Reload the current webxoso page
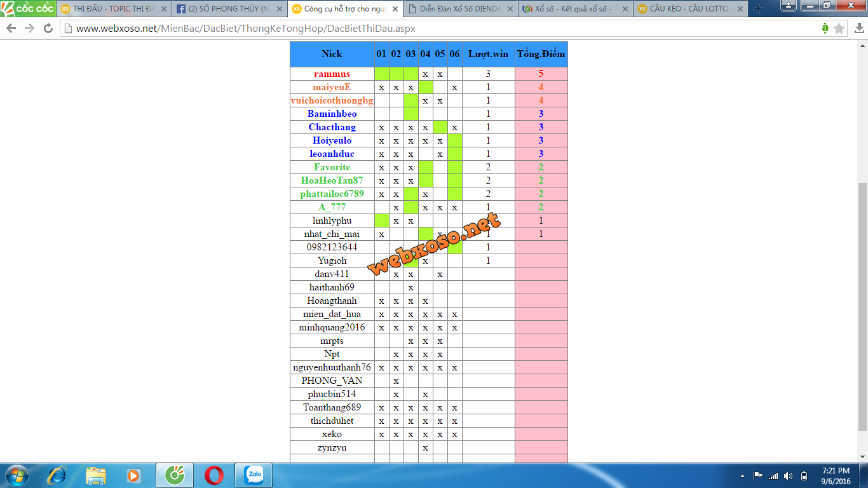This screenshot has width=868, height=488. click(48, 29)
